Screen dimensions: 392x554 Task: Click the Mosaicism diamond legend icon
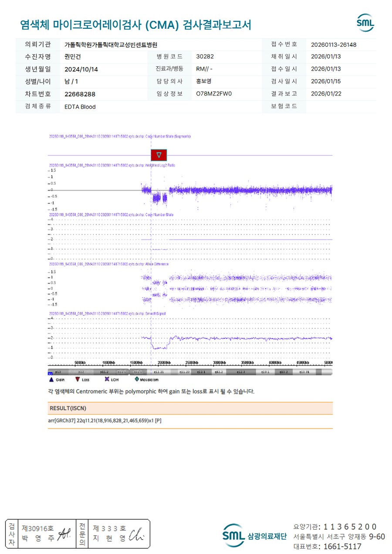coord(136,380)
